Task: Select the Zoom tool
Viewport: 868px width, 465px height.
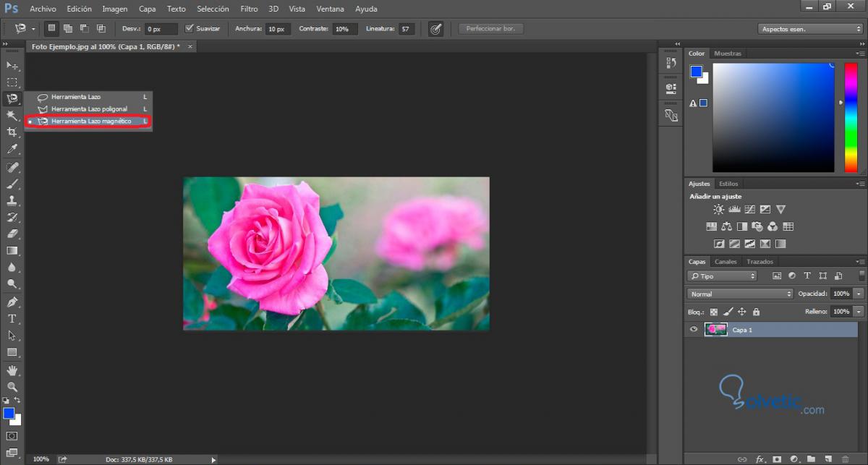Action: coord(12,387)
